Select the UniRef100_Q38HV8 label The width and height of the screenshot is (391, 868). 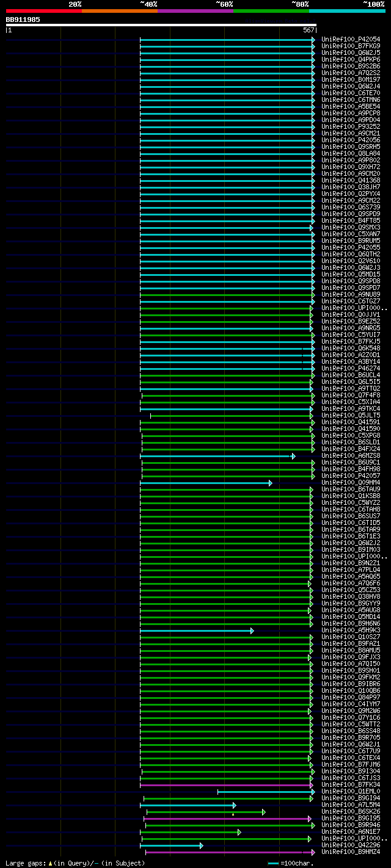[351, 597]
